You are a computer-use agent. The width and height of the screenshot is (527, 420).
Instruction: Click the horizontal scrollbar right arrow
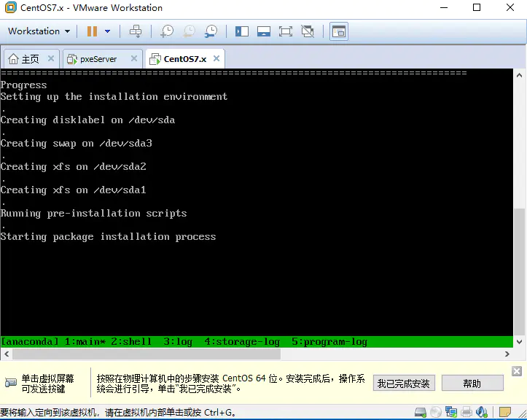[507, 354]
